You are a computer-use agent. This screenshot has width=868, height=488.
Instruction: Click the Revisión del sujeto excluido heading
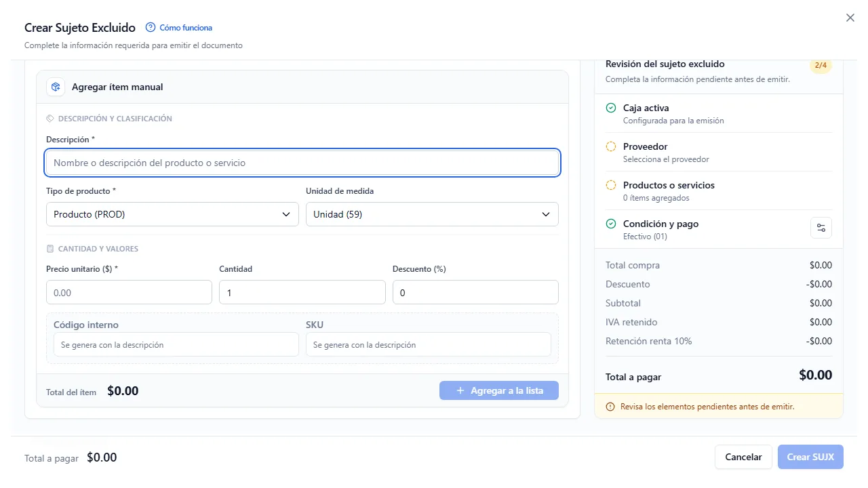point(665,64)
